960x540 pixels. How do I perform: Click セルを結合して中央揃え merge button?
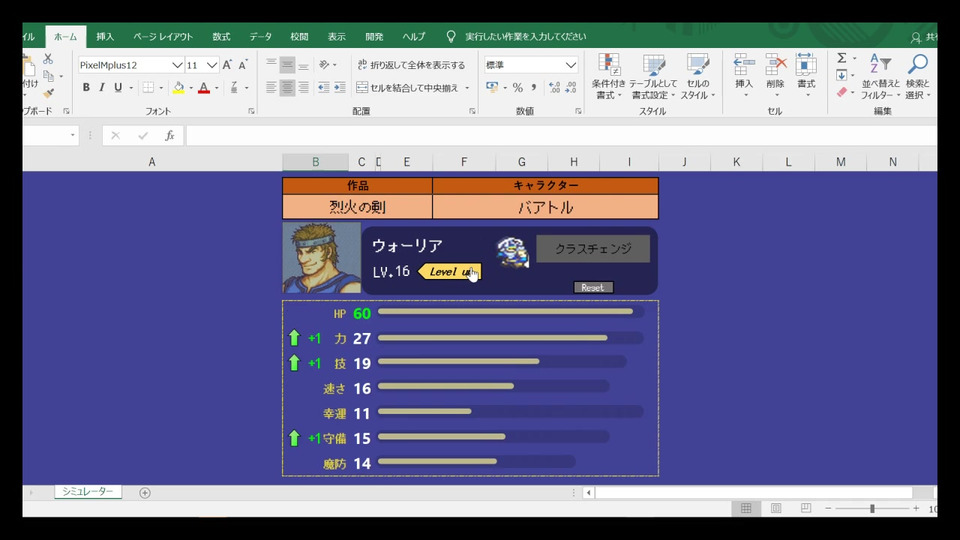407,88
